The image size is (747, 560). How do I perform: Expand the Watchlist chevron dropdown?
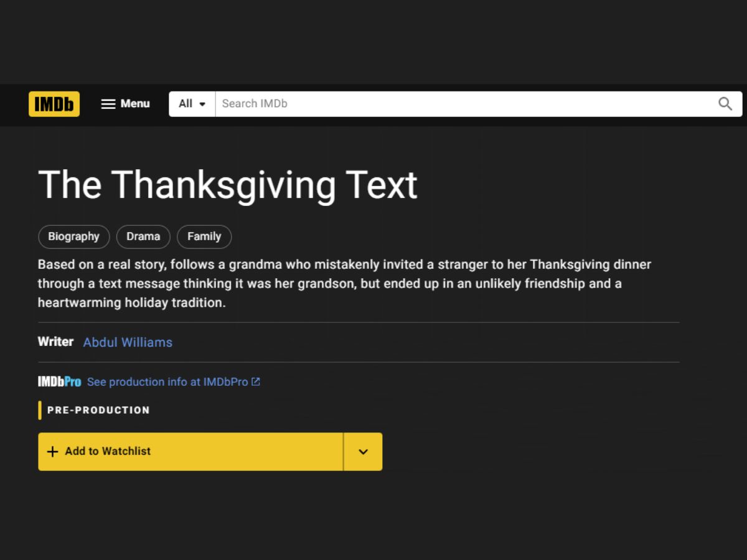364,452
